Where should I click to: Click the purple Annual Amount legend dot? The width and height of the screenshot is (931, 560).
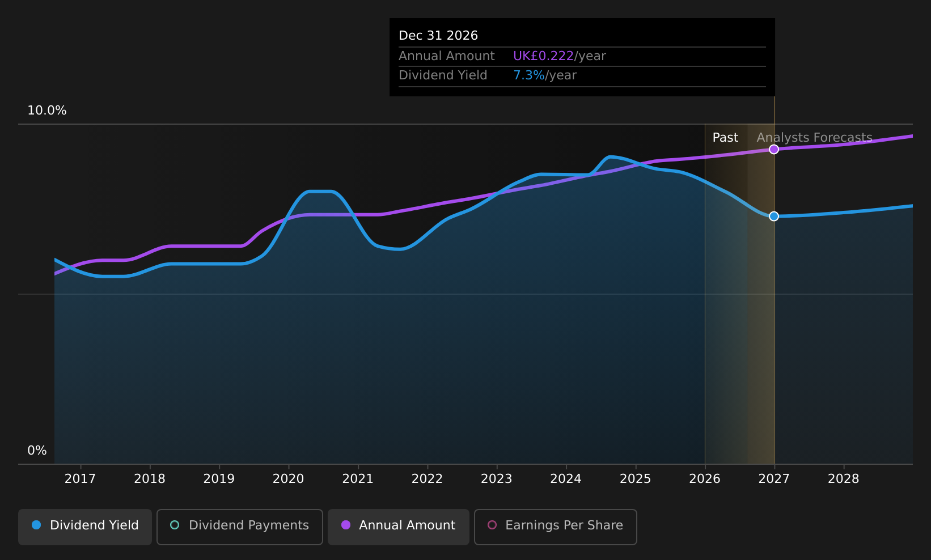(x=346, y=525)
